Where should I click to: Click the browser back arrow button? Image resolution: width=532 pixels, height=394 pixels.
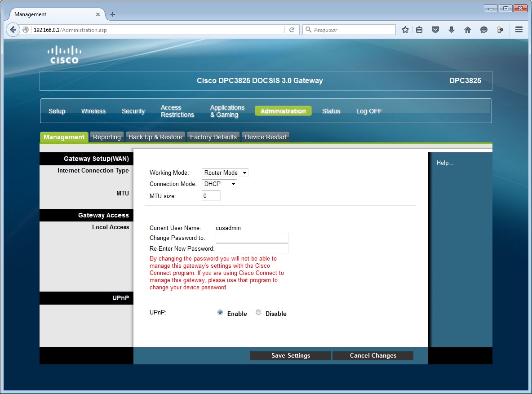point(13,30)
